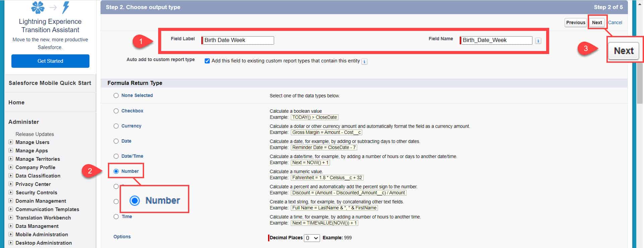Click the Lightning bolt icon in sidebar
This screenshot has width=644, height=248.
(x=66, y=7)
